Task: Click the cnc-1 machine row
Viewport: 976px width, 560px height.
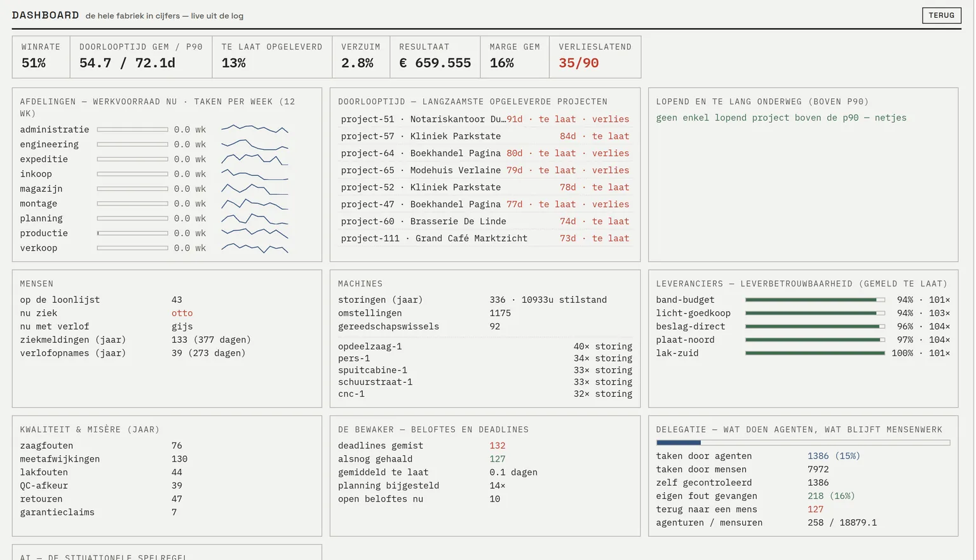Action: point(485,394)
